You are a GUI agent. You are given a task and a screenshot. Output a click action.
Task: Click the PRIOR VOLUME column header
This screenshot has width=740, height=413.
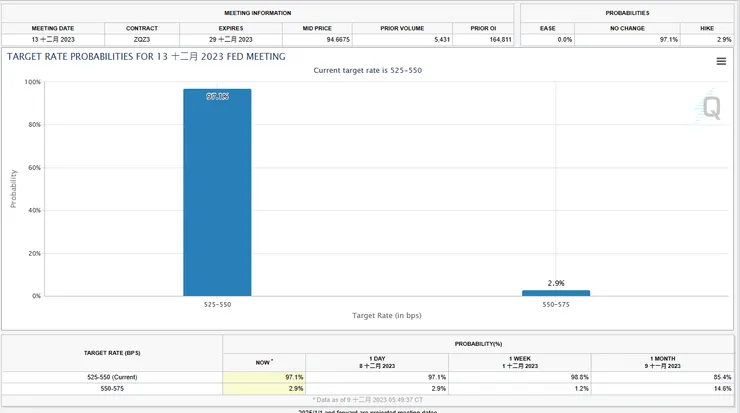402,28
